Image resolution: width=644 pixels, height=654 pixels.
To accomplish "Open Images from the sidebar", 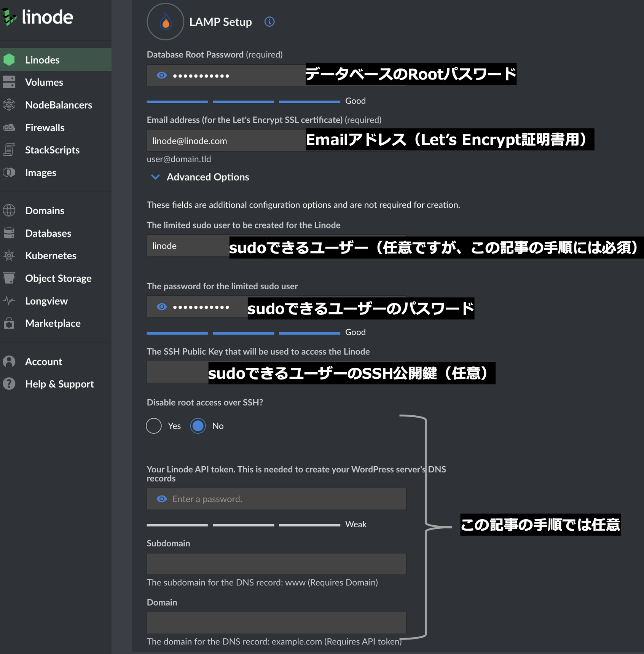I will pos(56,172).
